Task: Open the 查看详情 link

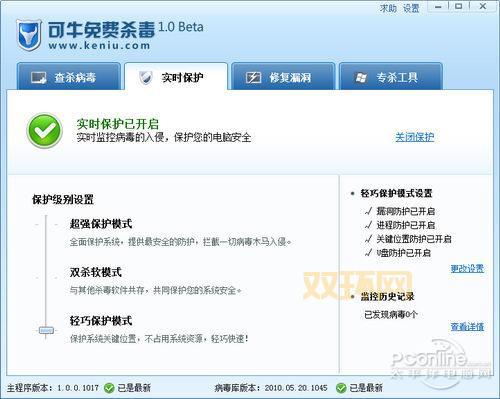Action: (467, 327)
